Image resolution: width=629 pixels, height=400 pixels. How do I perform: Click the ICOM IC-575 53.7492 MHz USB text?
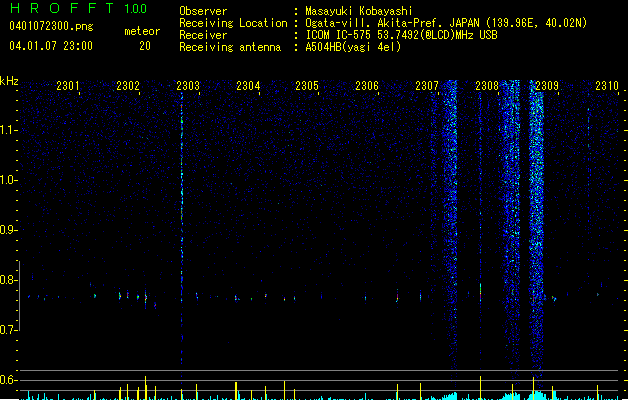pyautogui.click(x=402, y=35)
